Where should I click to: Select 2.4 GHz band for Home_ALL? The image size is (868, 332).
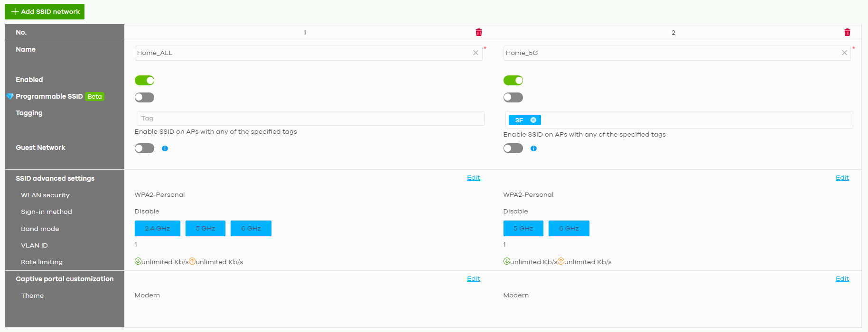pos(158,228)
